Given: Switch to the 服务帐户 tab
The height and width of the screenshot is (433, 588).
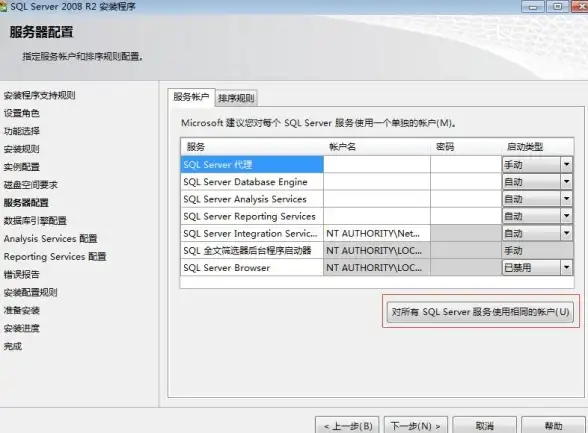Looking at the screenshot, I should click(x=191, y=97).
